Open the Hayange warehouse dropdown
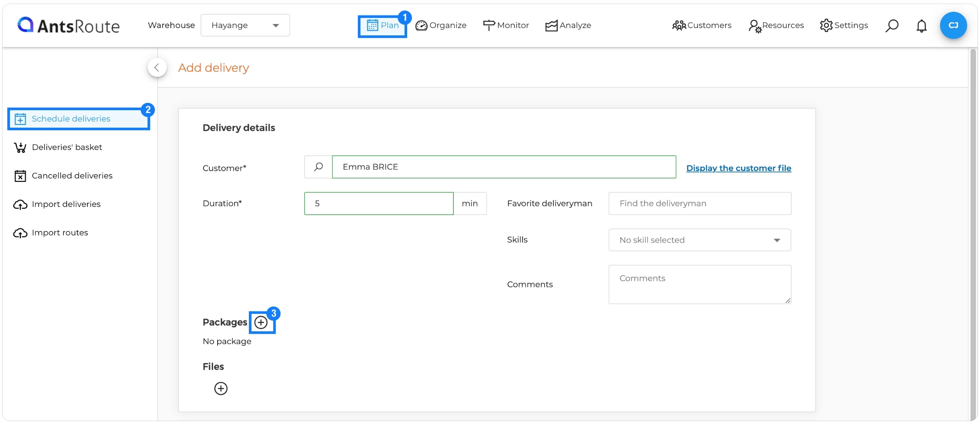Screen dimensions: 980x424 click(245, 25)
